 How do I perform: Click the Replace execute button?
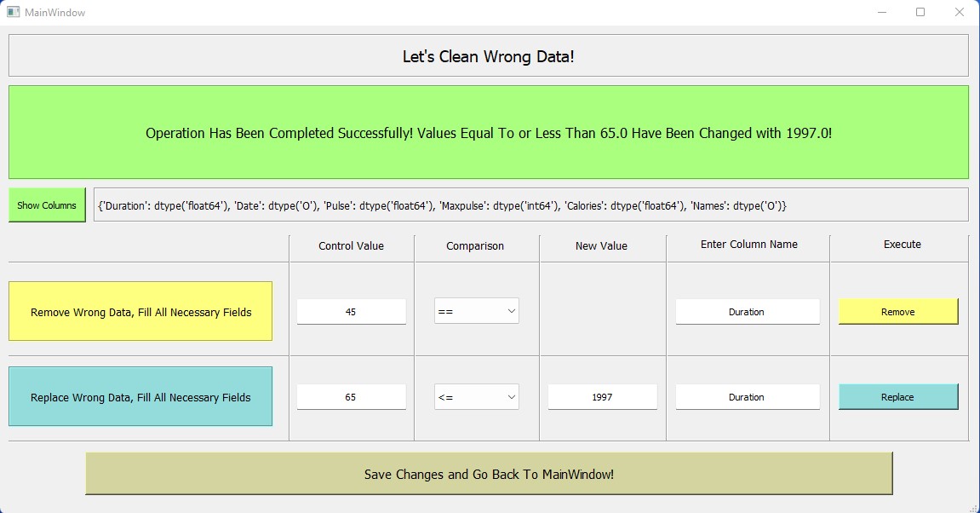(897, 397)
